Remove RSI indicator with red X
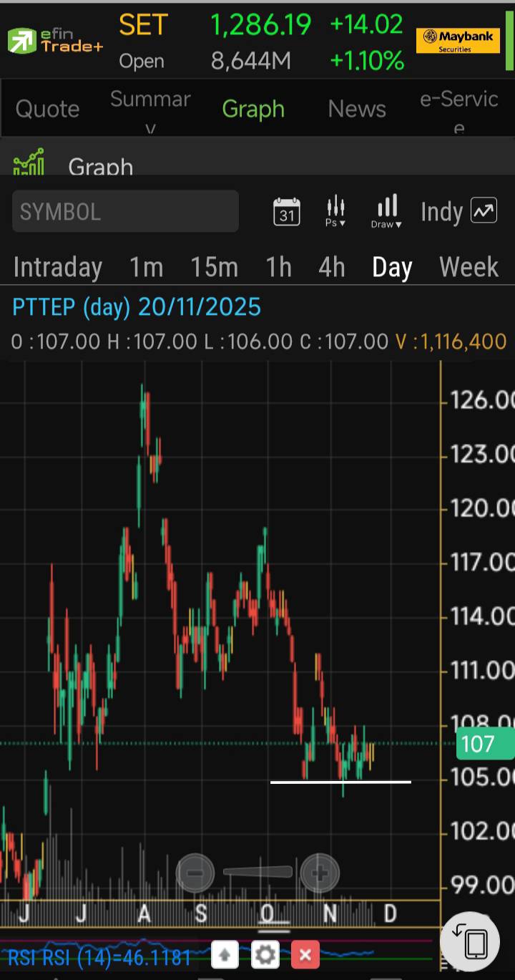Viewport: 515px width, 980px height. 305,955
